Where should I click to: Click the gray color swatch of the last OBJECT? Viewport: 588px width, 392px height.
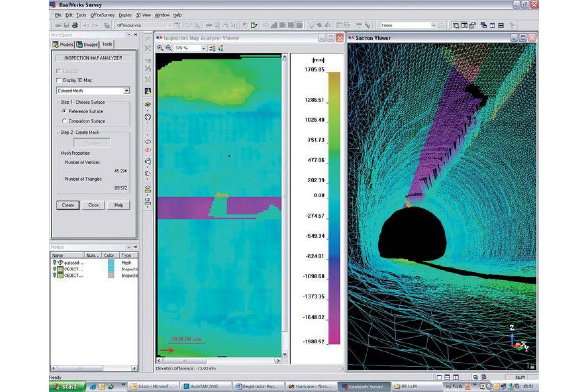click(110, 275)
